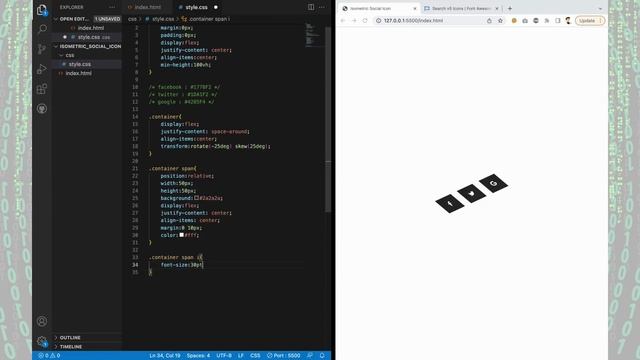The width and height of the screenshot is (640, 360).
Task: Close style.css via its unsaved dot
Action: [x=216, y=7]
